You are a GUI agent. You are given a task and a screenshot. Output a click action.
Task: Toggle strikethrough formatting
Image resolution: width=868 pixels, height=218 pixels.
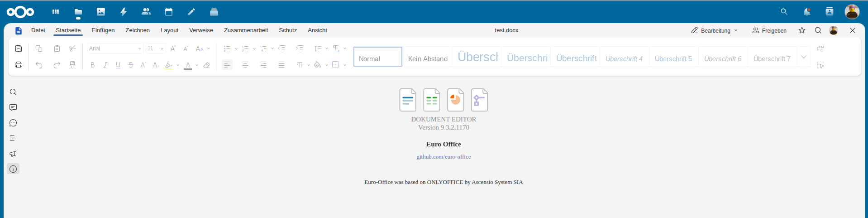[x=131, y=65]
